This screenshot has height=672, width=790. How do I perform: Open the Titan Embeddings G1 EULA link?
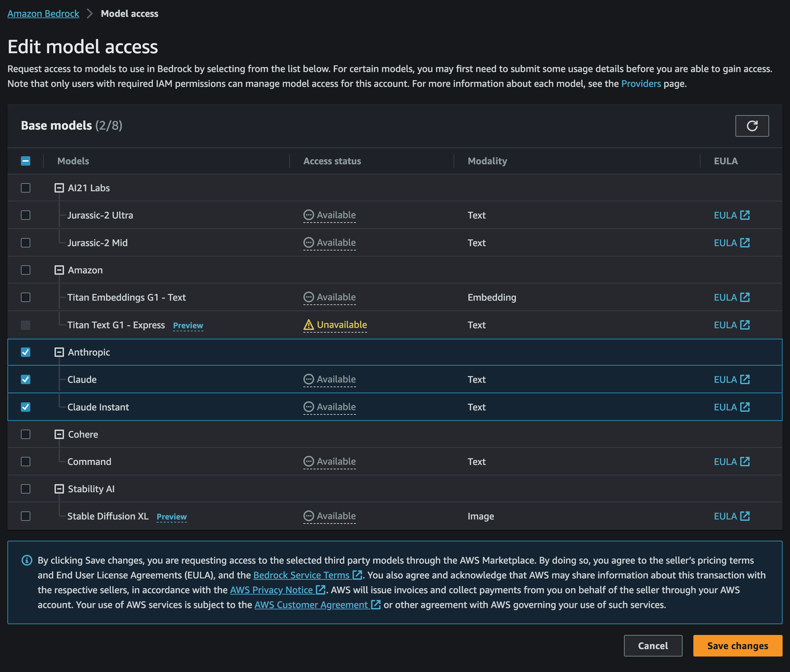731,298
